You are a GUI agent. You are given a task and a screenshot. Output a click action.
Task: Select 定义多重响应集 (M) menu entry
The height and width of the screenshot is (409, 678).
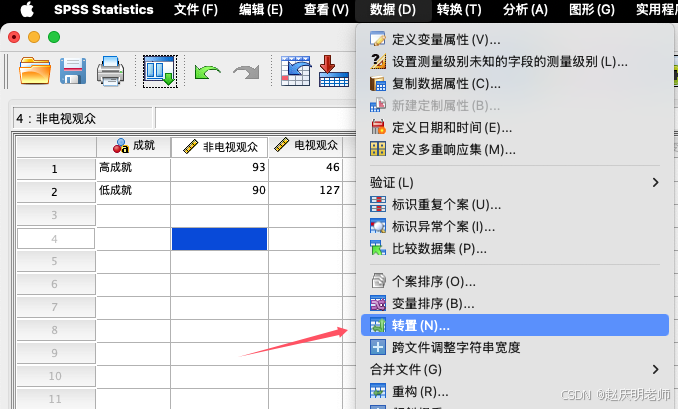(x=515, y=150)
